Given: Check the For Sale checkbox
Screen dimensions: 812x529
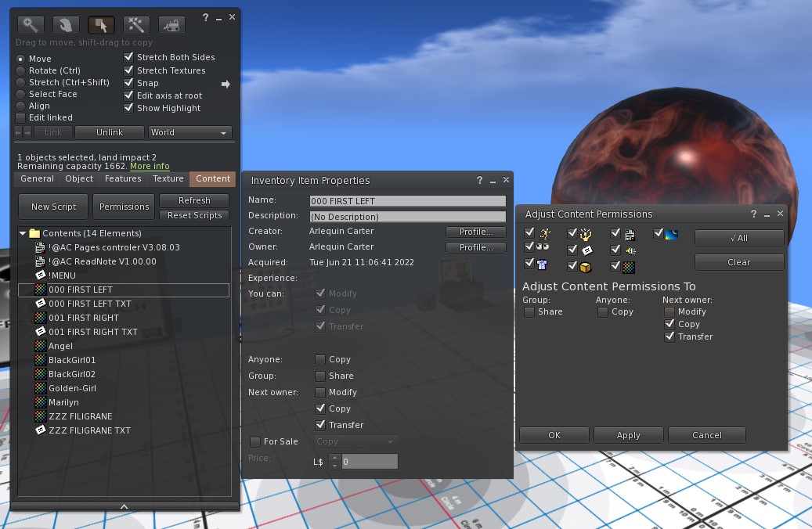Looking at the screenshot, I should pos(255,442).
